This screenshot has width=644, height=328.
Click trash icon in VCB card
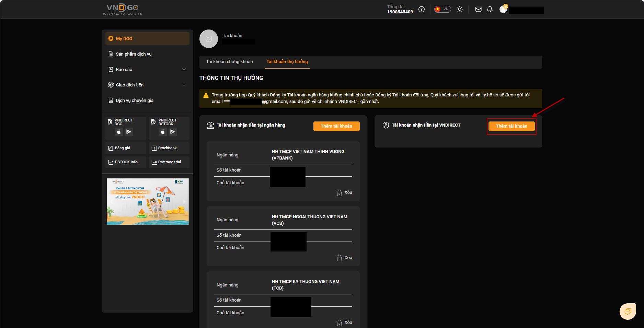339,258
